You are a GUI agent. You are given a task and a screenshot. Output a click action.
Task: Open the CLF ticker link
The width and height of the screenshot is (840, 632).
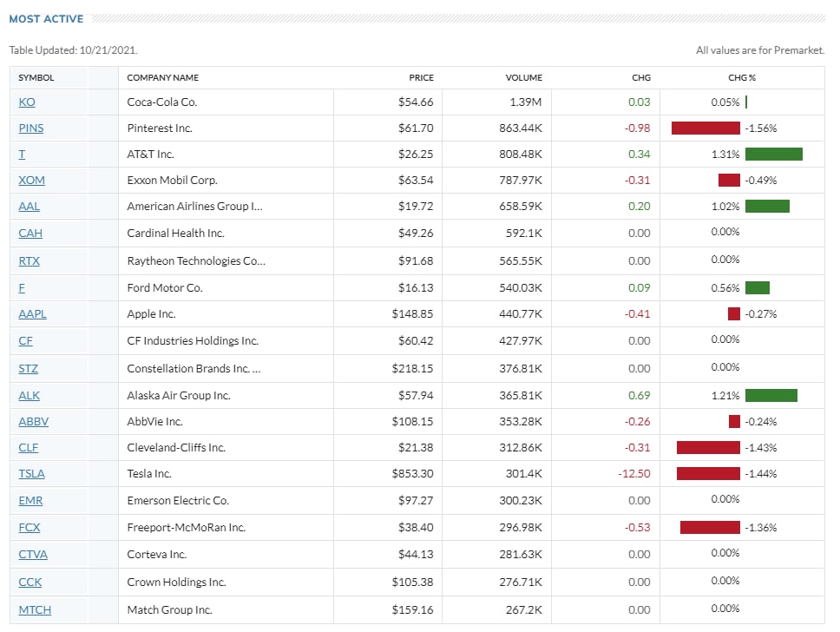[x=29, y=448]
